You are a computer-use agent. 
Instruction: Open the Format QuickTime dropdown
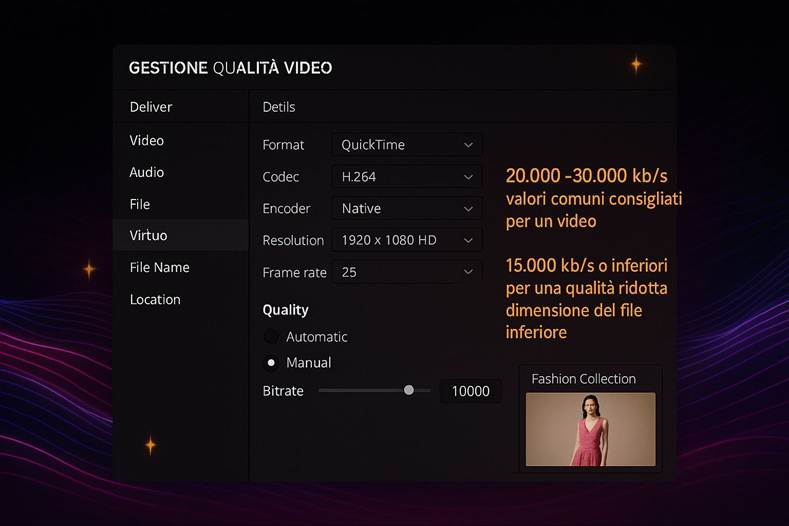click(406, 145)
